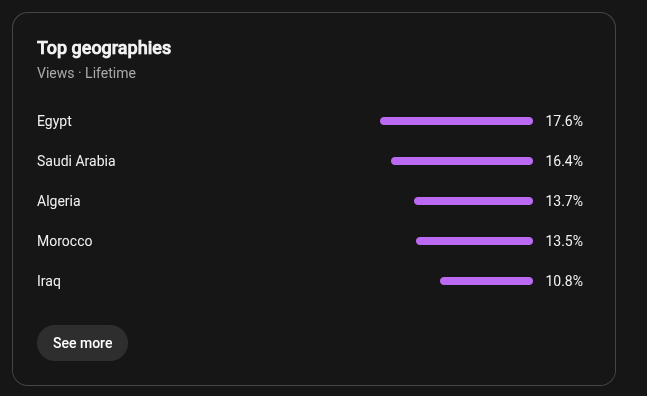Screen dimensions: 647x396
Task: Click the purple Morocco views bar
Action: click(475, 241)
